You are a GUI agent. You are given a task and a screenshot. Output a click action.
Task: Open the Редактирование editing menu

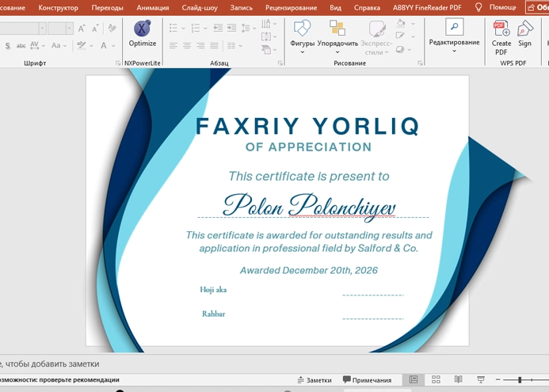click(454, 36)
